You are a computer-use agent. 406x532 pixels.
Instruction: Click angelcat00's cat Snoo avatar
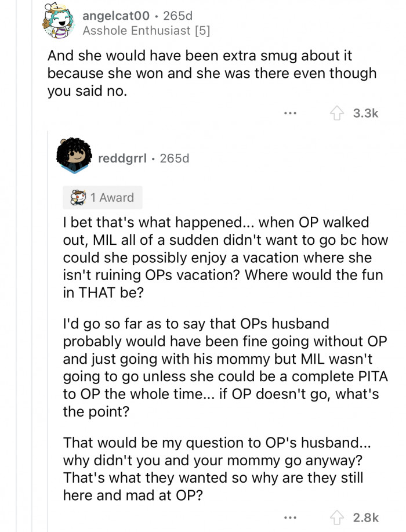point(58,21)
